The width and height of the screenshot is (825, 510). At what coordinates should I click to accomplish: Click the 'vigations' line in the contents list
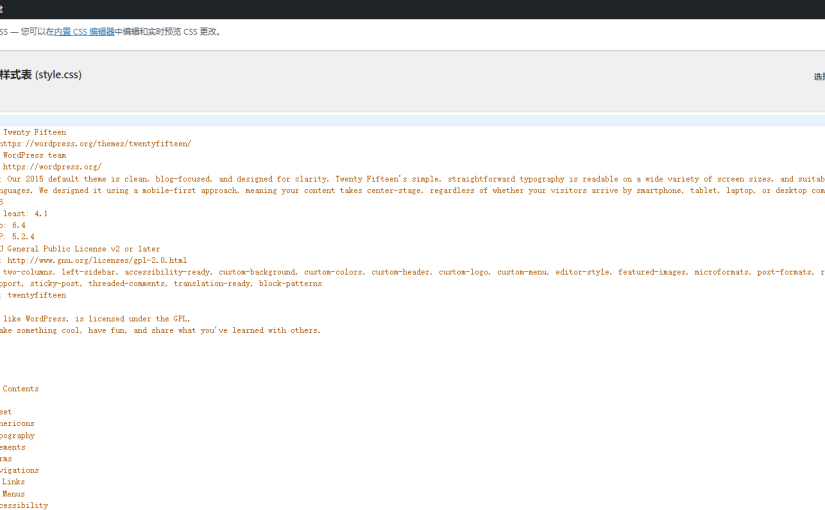click(19, 471)
